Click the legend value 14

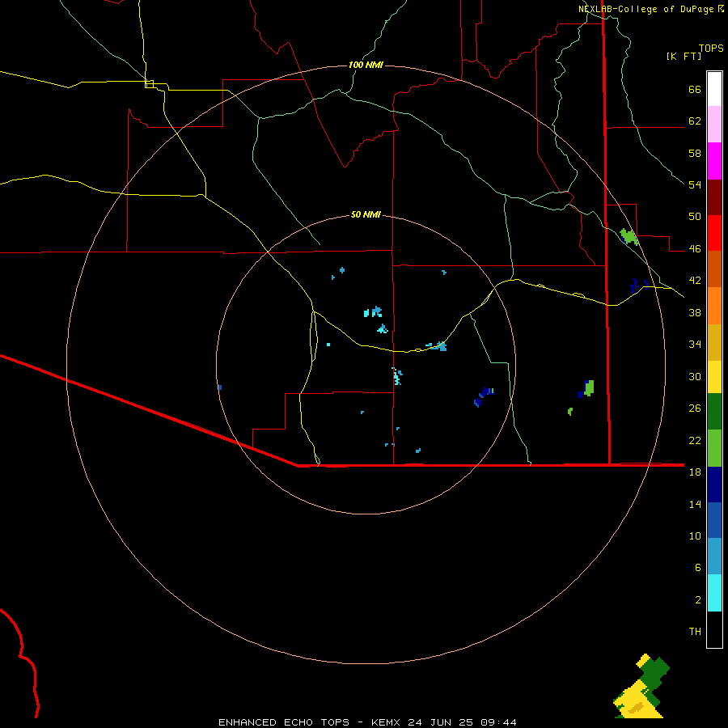click(x=695, y=504)
